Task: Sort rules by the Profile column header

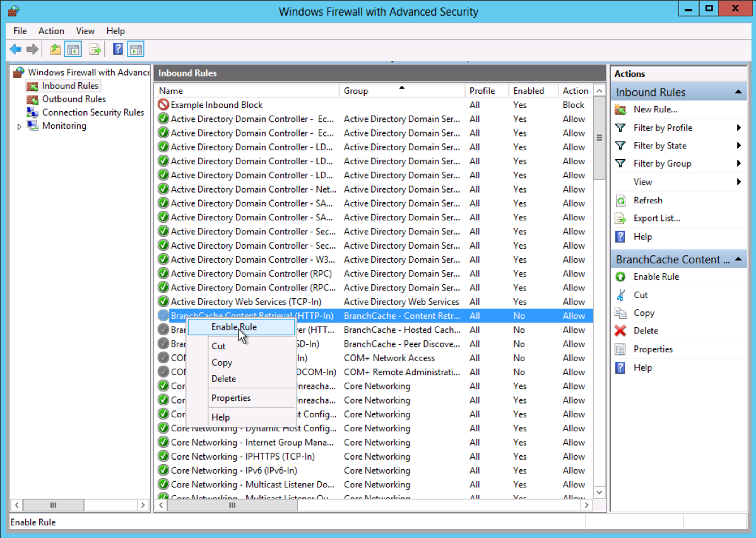Action: 487,91
